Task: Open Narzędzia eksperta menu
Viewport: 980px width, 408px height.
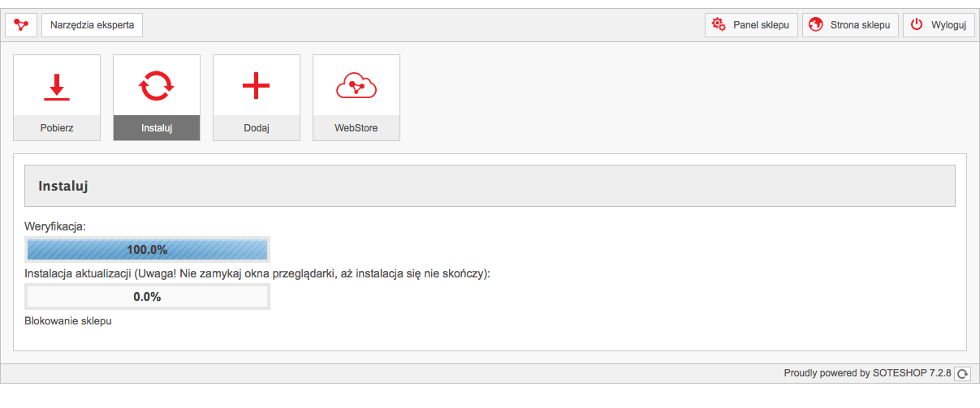Action: point(92,24)
